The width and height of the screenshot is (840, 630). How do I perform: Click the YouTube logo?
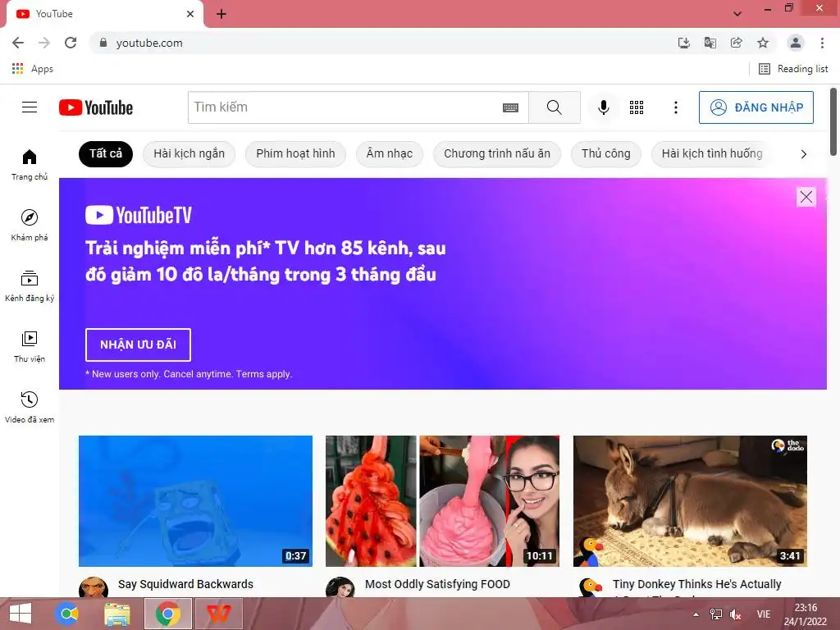[x=96, y=107]
